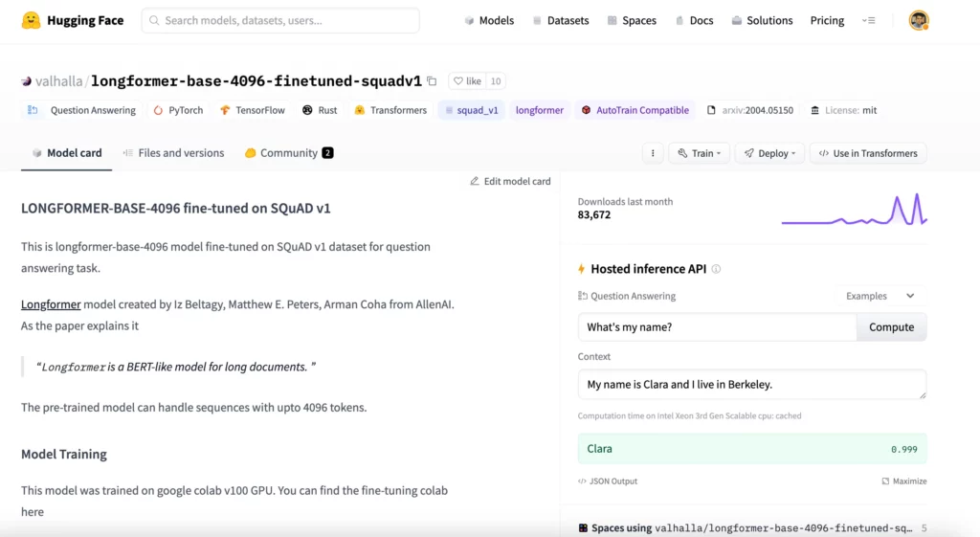This screenshot has height=537, width=980.
Task: Open the Examples dropdown
Action: (x=880, y=296)
